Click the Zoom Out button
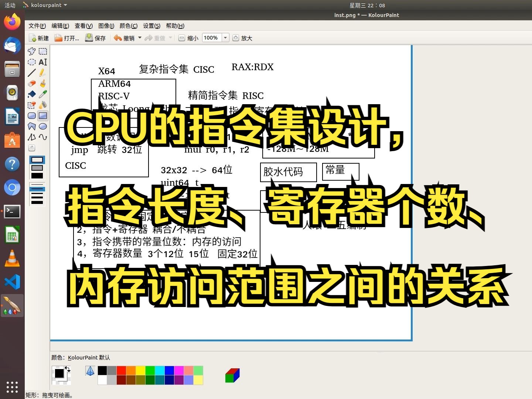The width and height of the screenshot is (532, 399). (x=188, y=38)
